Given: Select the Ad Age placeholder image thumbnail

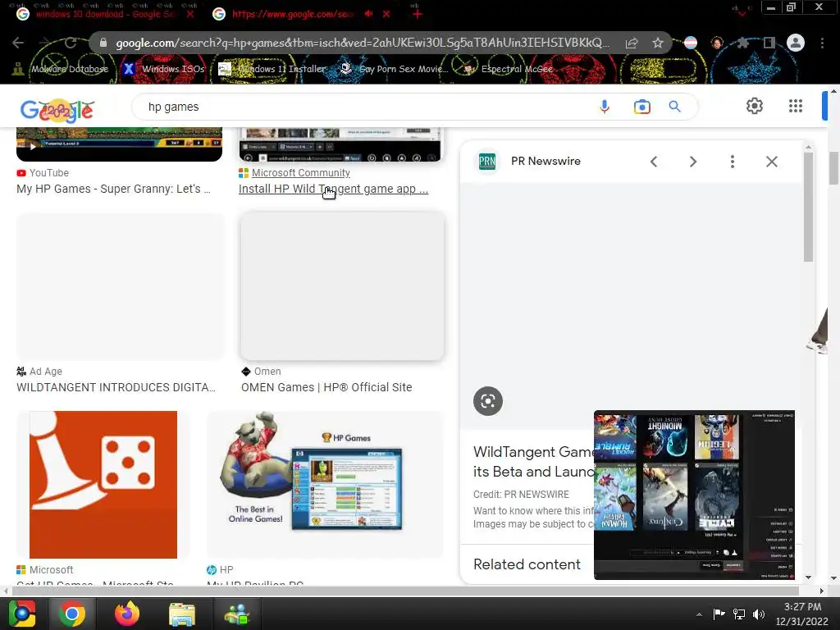Looking at the screenshot, I should point(120,286).
